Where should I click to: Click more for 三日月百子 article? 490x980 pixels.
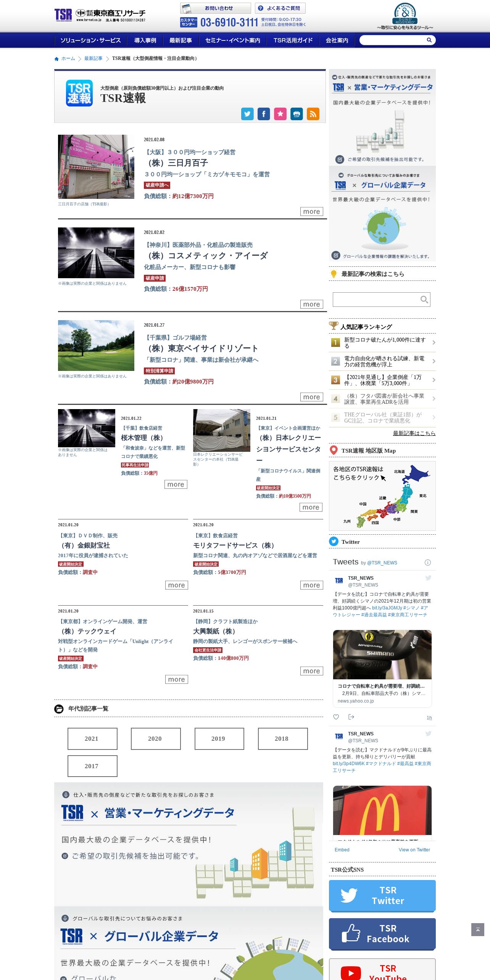[311, 211]
